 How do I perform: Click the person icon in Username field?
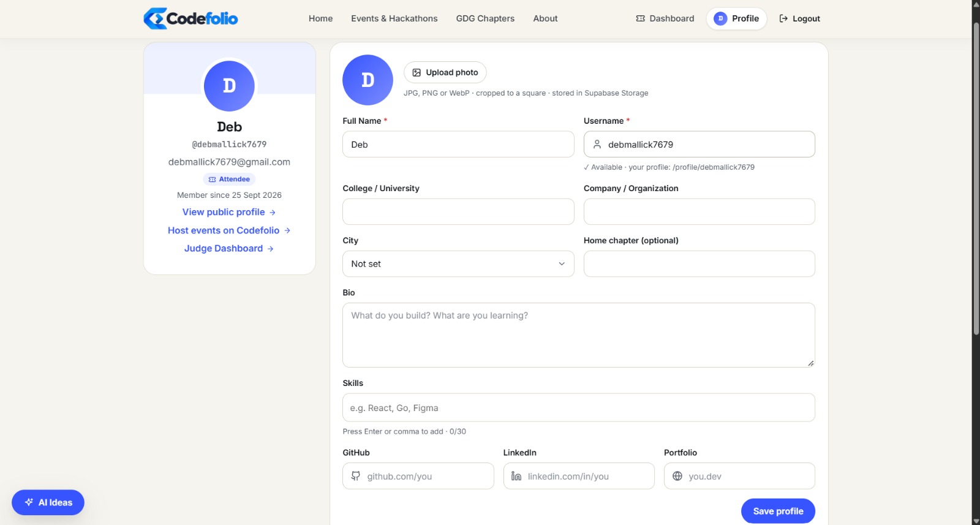597,145
